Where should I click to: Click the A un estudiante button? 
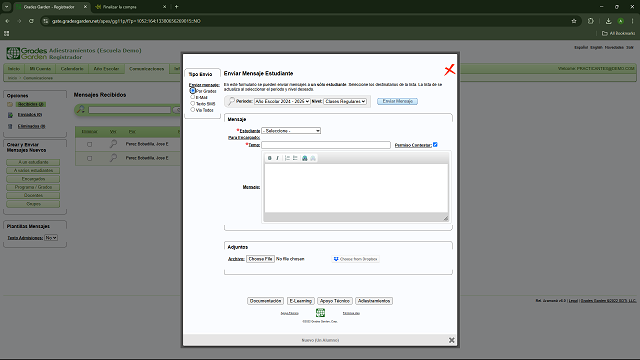[33, 162]
